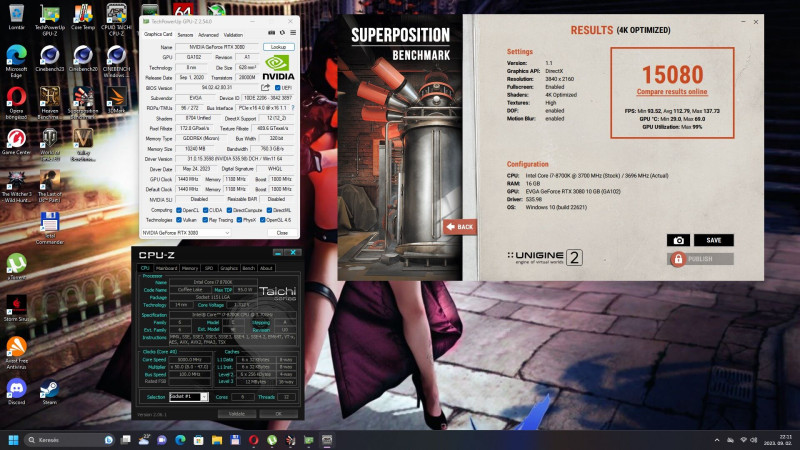Click the OK button in CPU-Z
The image size is (800, 450).
point(279,414)
